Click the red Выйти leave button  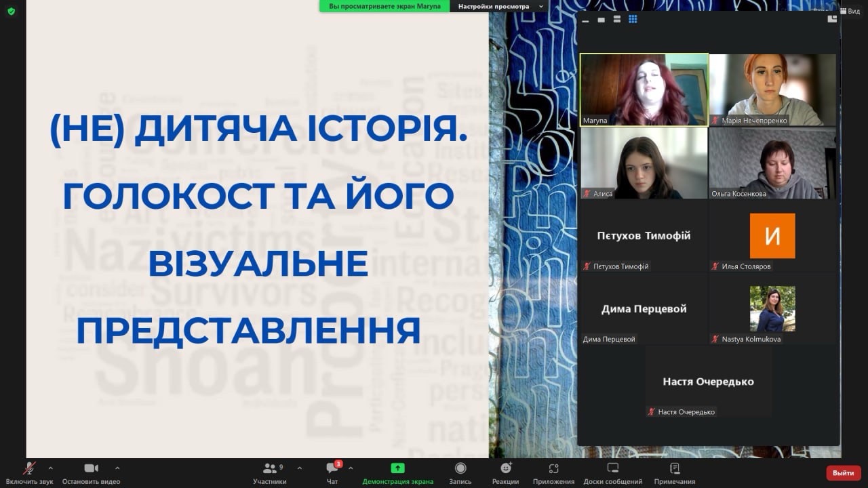[843, 472]
